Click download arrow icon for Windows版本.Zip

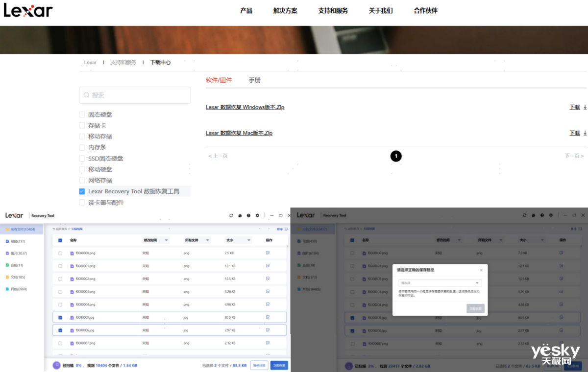coord(585,107)
